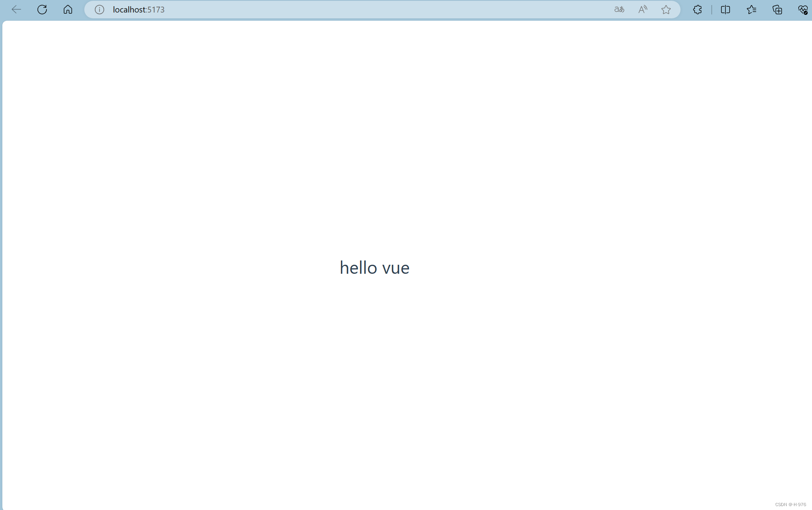Viewport: 812px width, 510px height.
Task: Open the browser home page
Action: (x=68, y=9)
